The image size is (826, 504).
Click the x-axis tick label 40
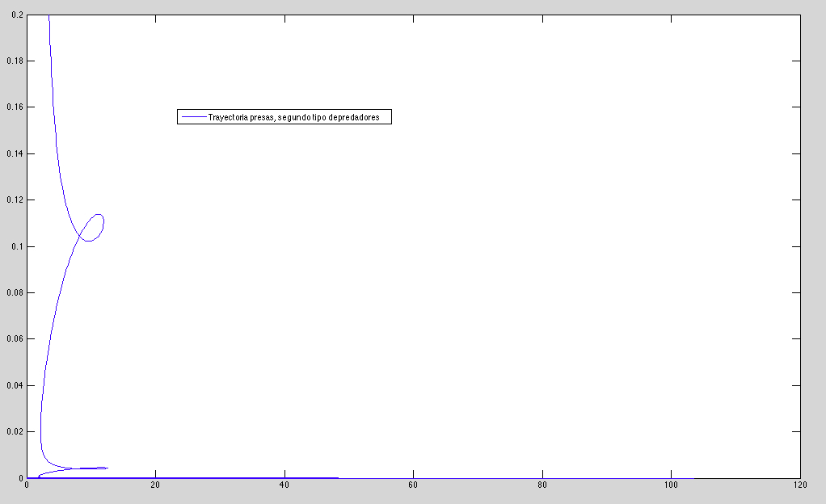point(284,485)
